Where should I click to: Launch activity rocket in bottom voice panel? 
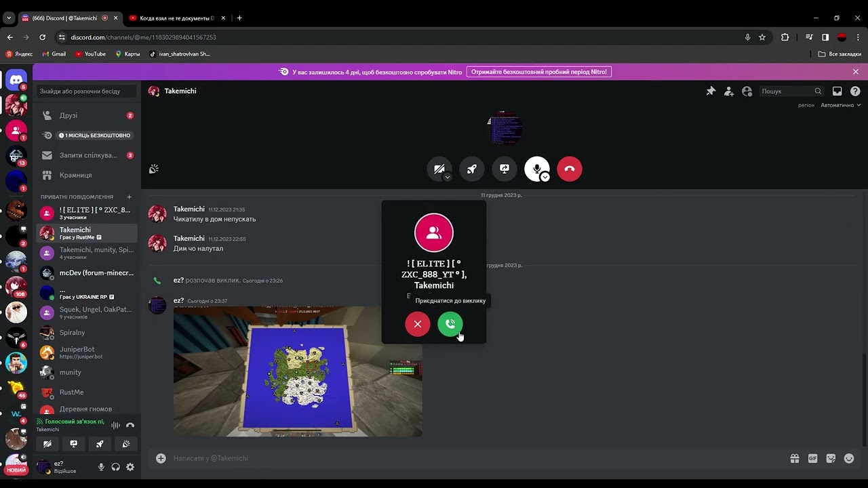100,444
